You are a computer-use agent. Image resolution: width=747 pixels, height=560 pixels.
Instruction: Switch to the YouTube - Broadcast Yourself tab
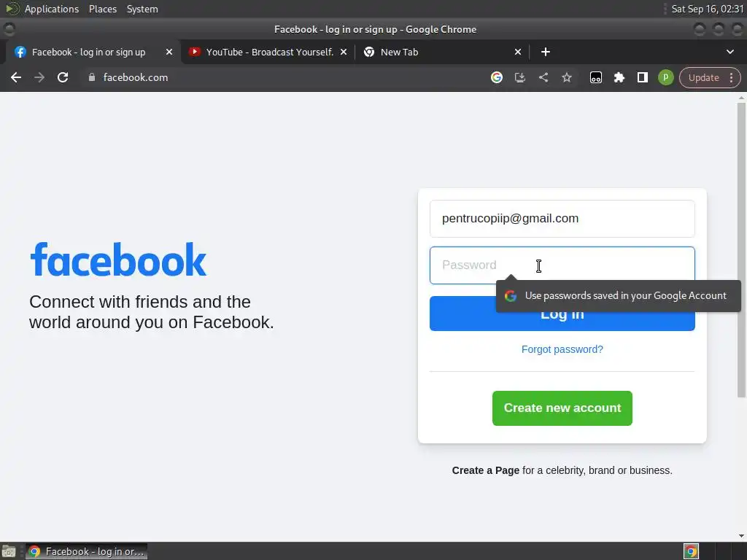point(268,52)
